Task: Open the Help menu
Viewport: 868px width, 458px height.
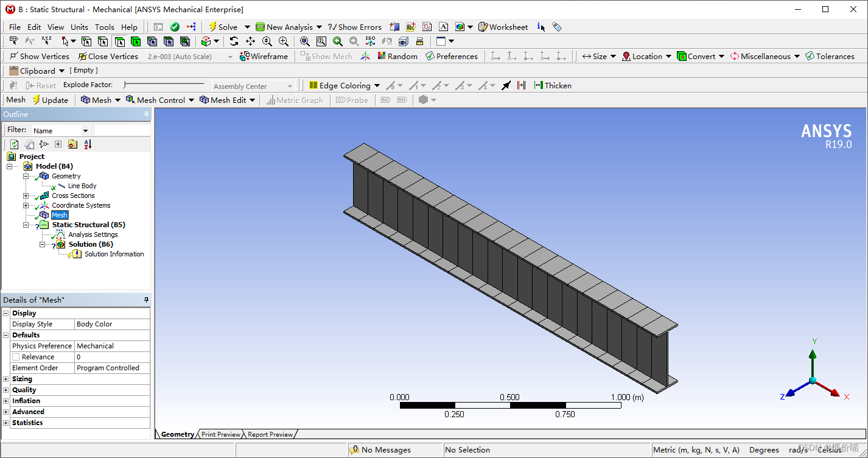Action: pyautogui.click(x=129, y=27)
